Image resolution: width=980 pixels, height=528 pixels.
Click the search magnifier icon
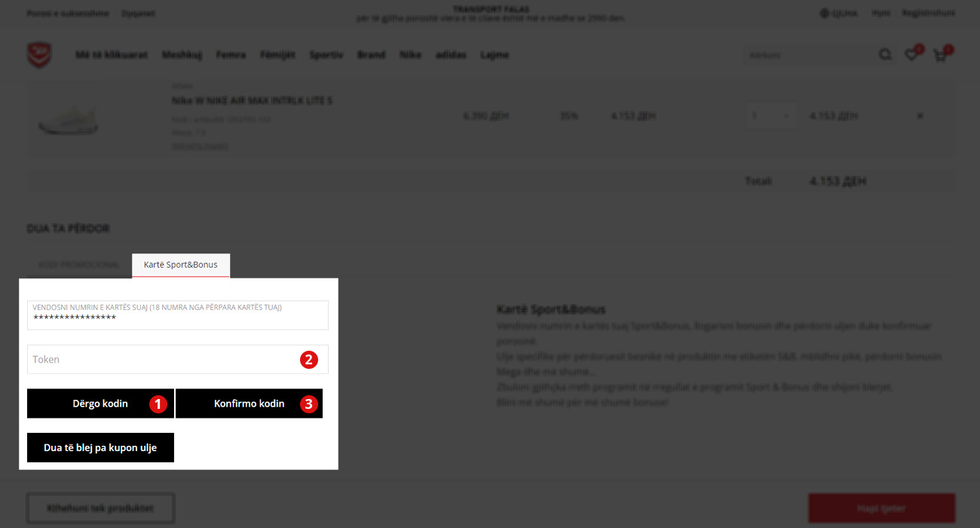(x=885, y=55)
